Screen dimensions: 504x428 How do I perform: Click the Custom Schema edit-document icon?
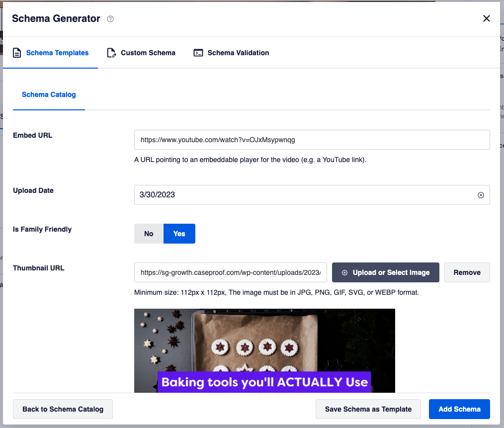tap(111, 53)
